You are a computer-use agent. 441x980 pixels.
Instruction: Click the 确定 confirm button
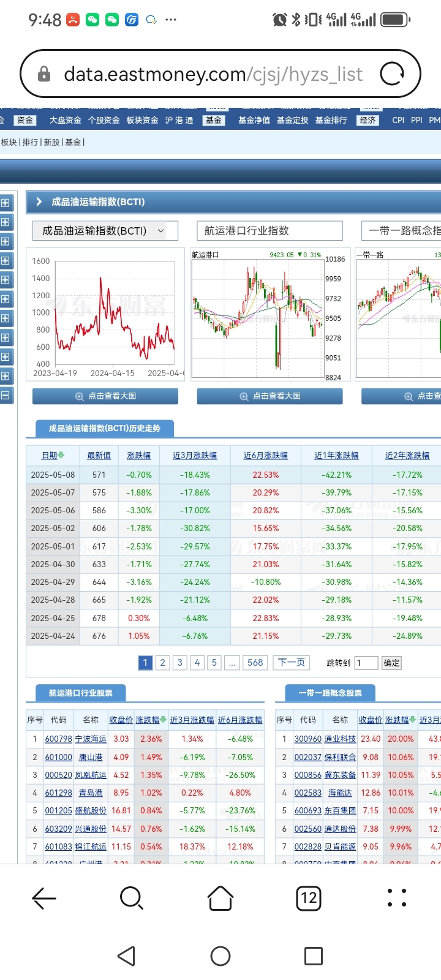click(391, 663)
